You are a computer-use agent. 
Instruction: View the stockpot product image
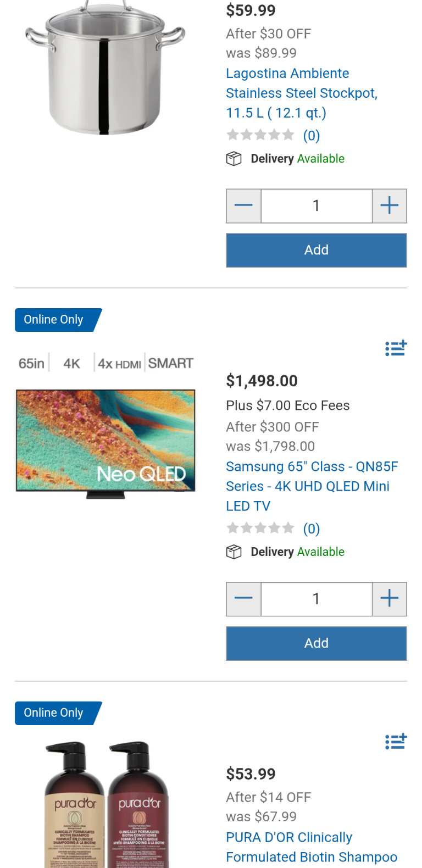click(105, 69)
